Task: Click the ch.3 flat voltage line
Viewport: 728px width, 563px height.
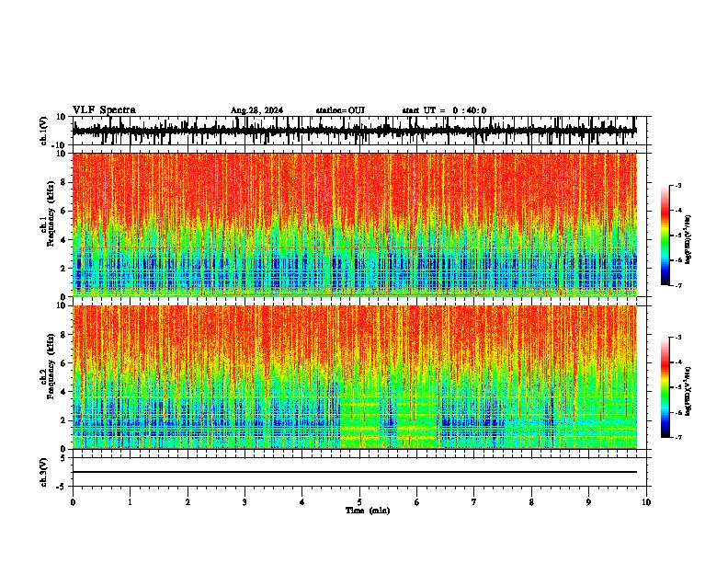Action: coord(354,472)
